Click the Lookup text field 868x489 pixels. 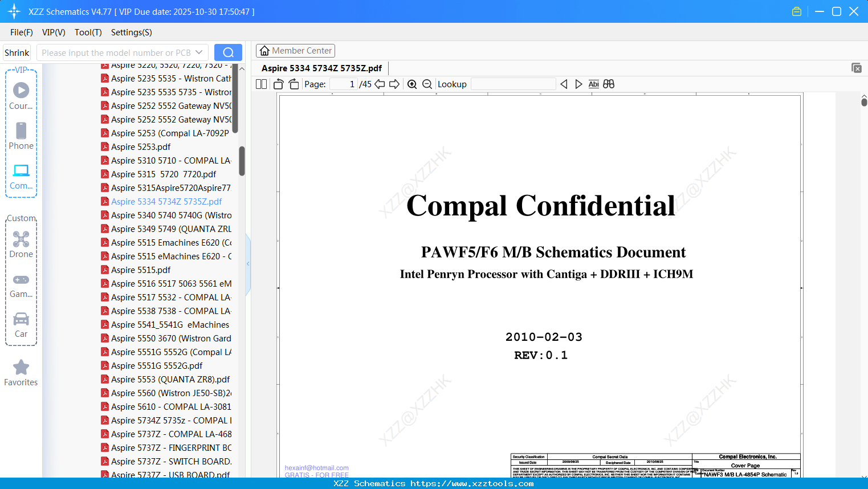(x=514, y=84)
